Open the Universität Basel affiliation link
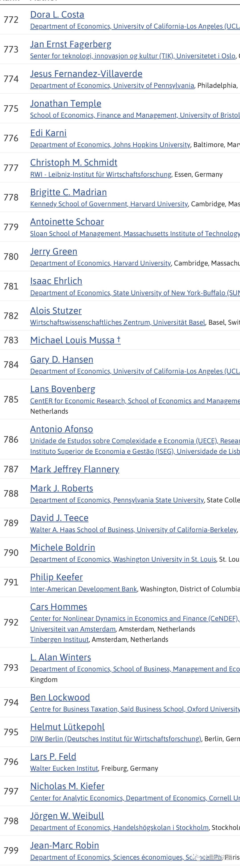240x868 pixels. tap(118, 322)
